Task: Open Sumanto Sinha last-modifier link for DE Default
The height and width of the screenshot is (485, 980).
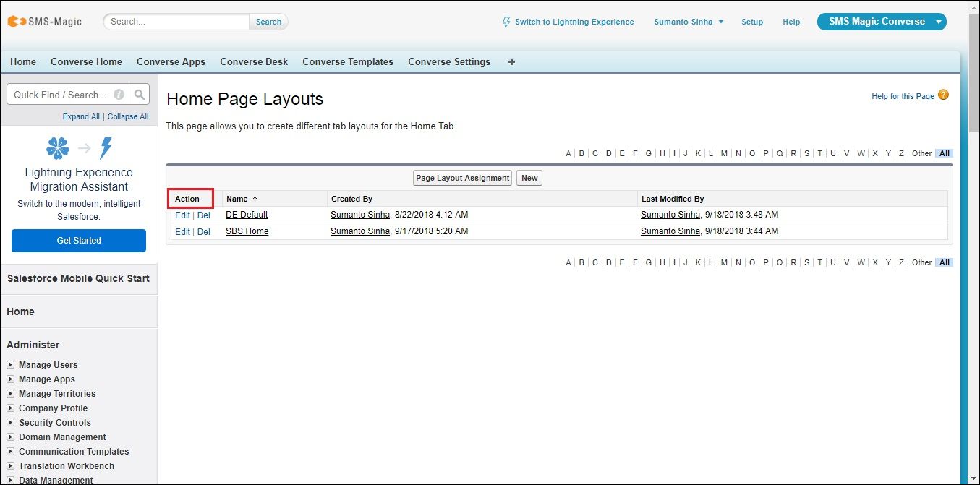Action: click(x=670, y=215)
